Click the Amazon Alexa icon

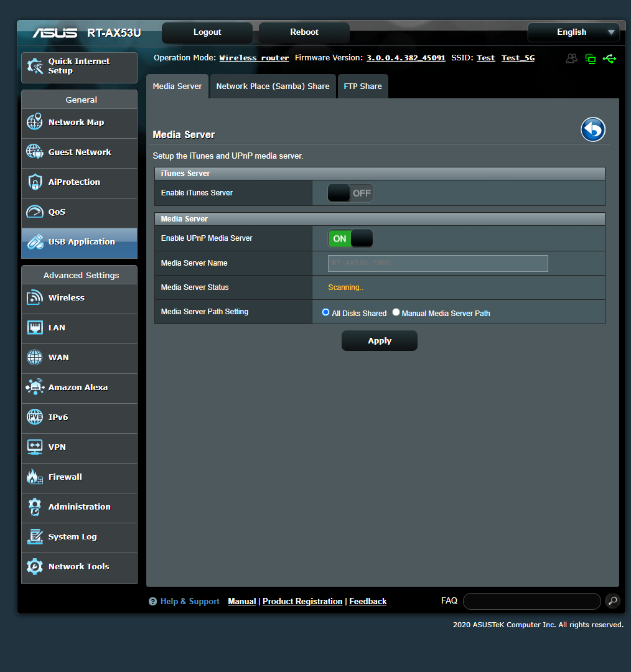tap(35, 387)
